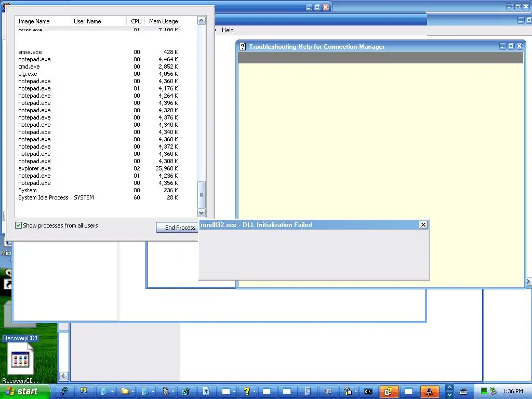The height and width of the screenshot is (399, 532).
Task: Select notepad.exe using 4,264 K
Action: [x=98, y=96]
